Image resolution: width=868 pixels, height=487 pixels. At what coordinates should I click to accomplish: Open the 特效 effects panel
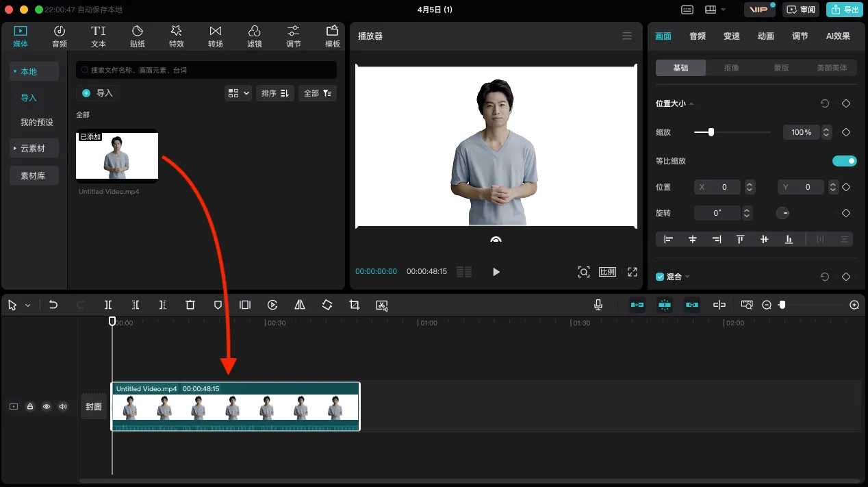(x=176, y=36)
